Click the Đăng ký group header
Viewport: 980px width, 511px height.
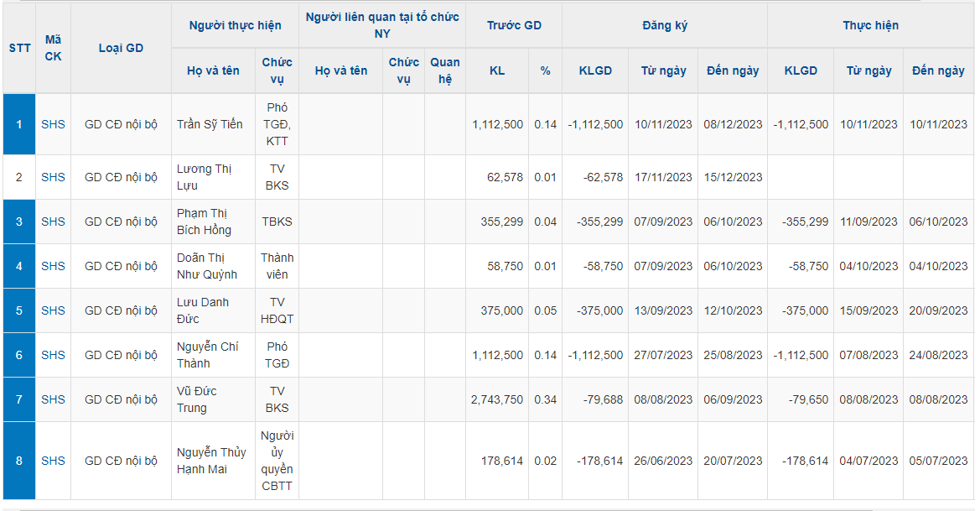pos(664,25)
